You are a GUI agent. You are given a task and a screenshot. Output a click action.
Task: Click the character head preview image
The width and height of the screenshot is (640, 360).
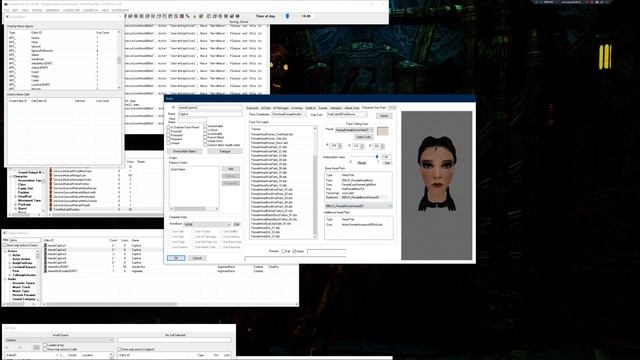click(436, 186)
